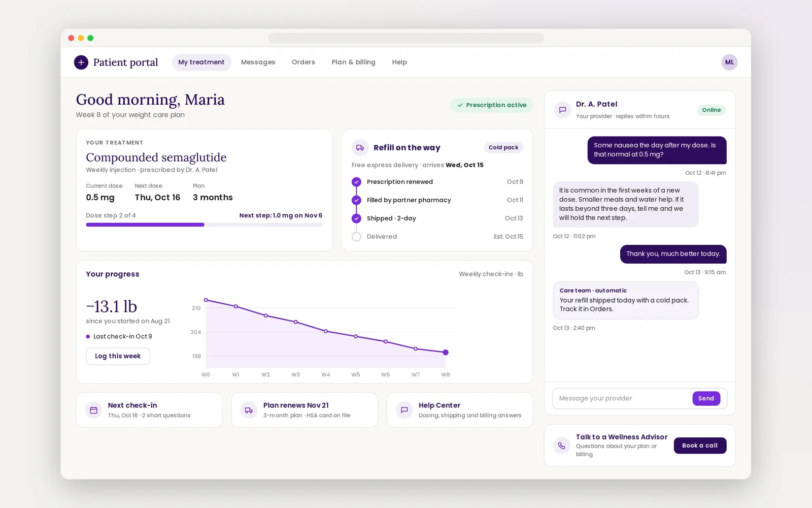
Task: Click the calendar icon on Next check-in card
Action: click(94, 410)
